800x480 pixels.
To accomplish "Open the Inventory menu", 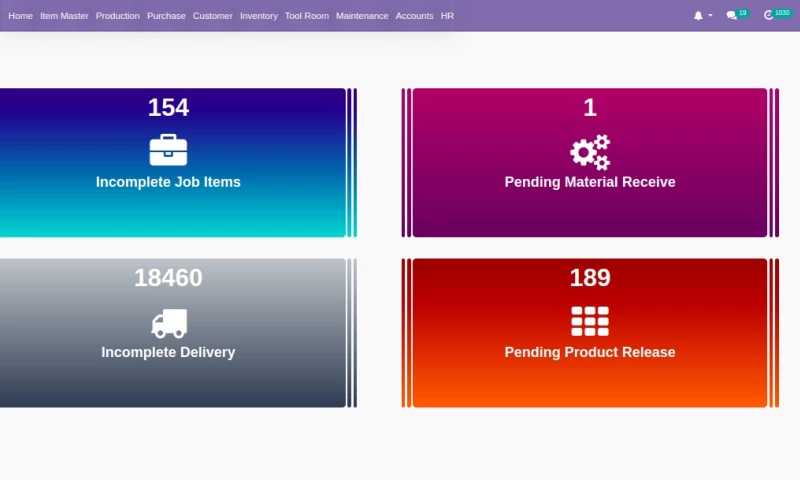I will point(259,16).
